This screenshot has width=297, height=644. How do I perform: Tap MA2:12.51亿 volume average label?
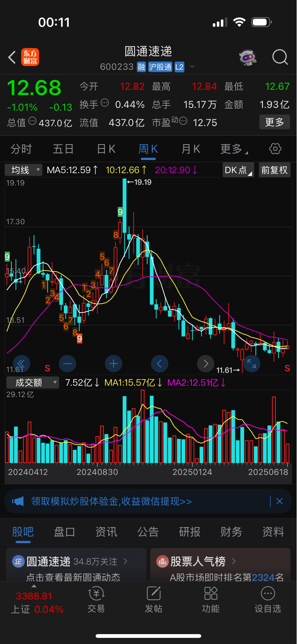(x=196, y=383)
